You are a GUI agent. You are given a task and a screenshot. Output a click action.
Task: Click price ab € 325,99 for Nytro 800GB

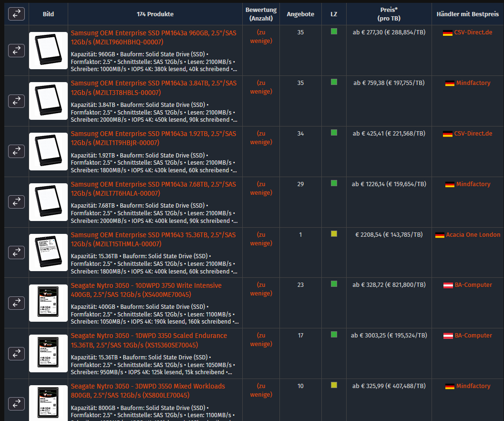pos(389,386)
